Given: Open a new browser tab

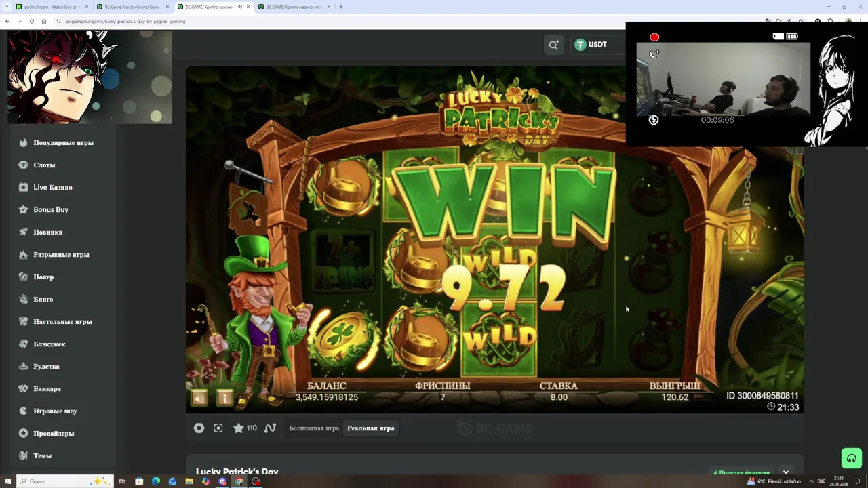Looking at the screenshot, I should [341, 7].
